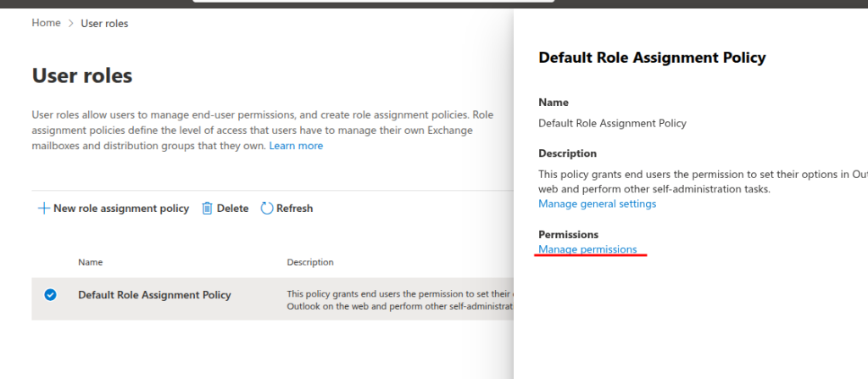Open the Manage permissions link

pyautogui.click(x=587, y=249)
